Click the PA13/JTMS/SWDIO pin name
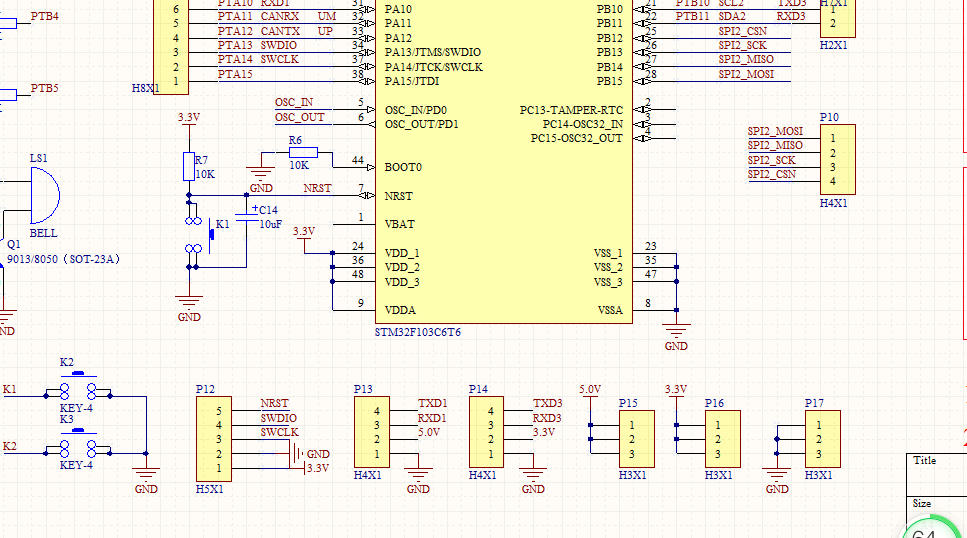967x538 pixels. [x=433, y=52]
